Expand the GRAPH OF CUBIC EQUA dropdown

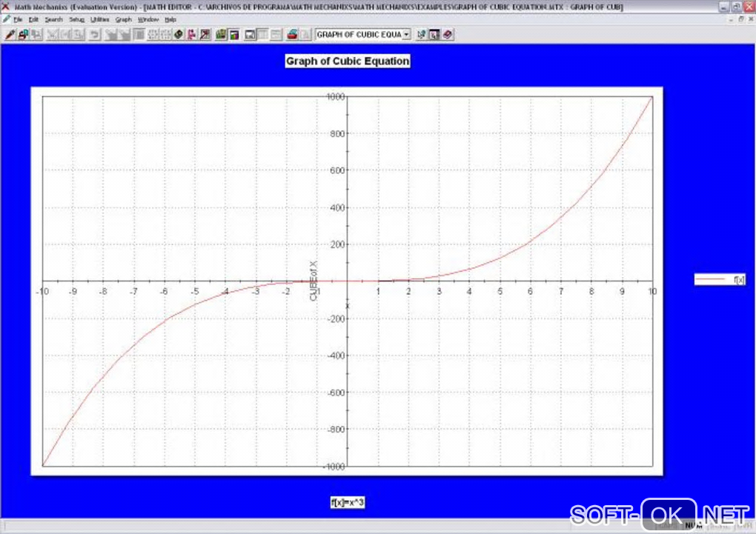(x=406, y=34)
